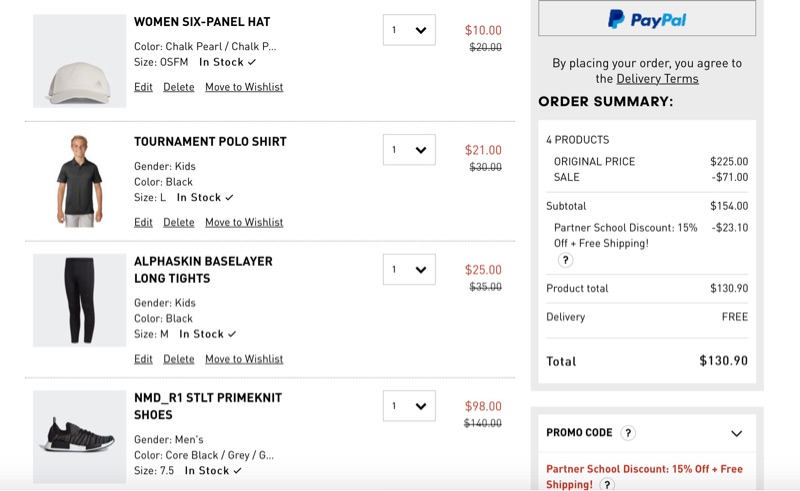The width and height of the screenshot is (800, 491).
Task: Open quantity dropdown for NMD_R1 STLT shoes
Action: tap(409, 406)
